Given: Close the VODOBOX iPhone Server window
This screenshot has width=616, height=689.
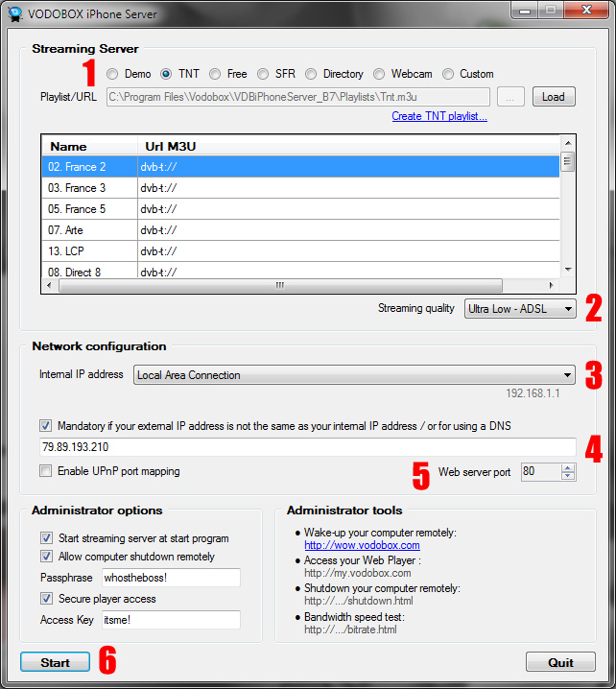Looking at the screenshot, I should [586, 11].
